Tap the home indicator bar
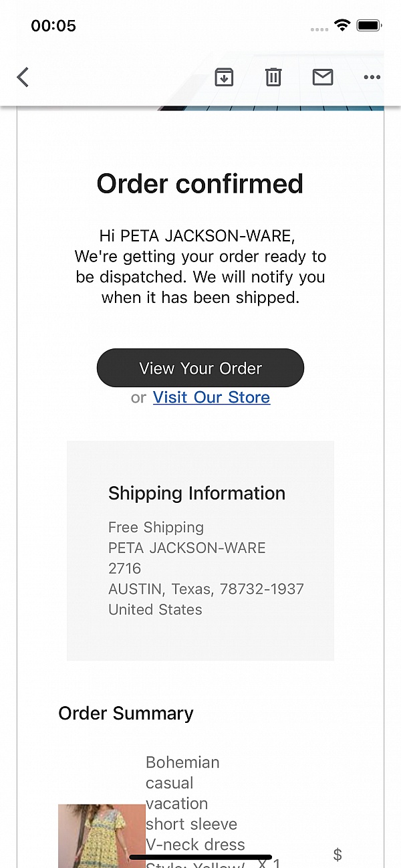Screen dimensions: 401x868 point(200,857)
